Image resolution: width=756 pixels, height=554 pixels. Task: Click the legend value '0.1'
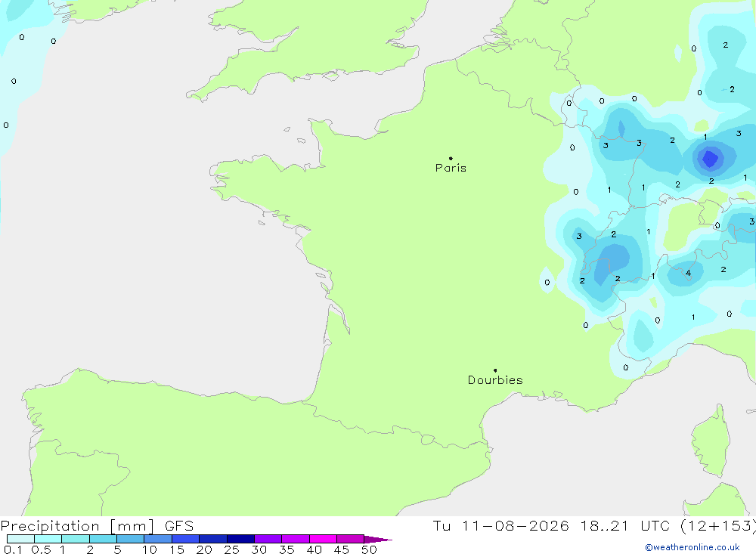click(13, 549)
